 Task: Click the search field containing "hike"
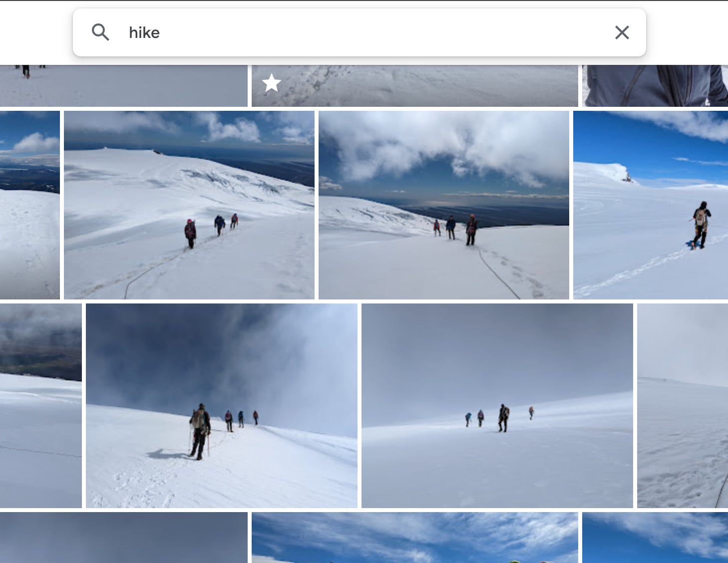click(x=360, y=32)
